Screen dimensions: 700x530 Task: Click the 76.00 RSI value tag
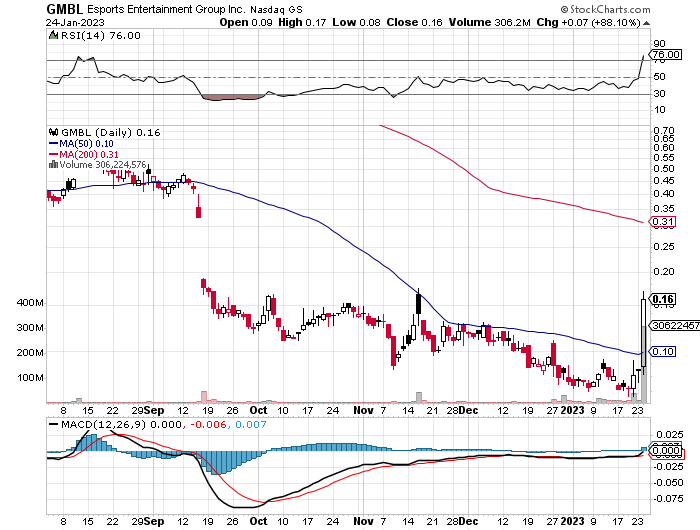tap(665, 54)
